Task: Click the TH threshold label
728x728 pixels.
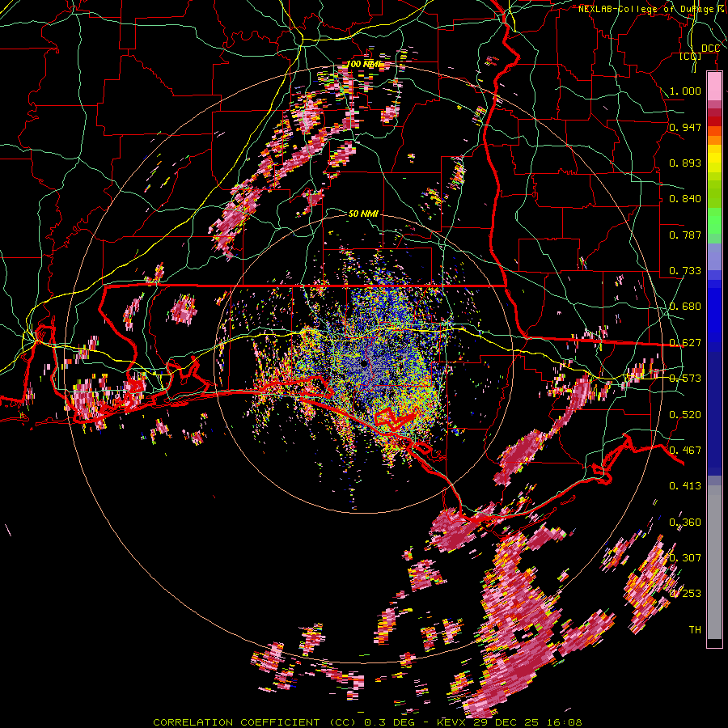Action: 695,630
